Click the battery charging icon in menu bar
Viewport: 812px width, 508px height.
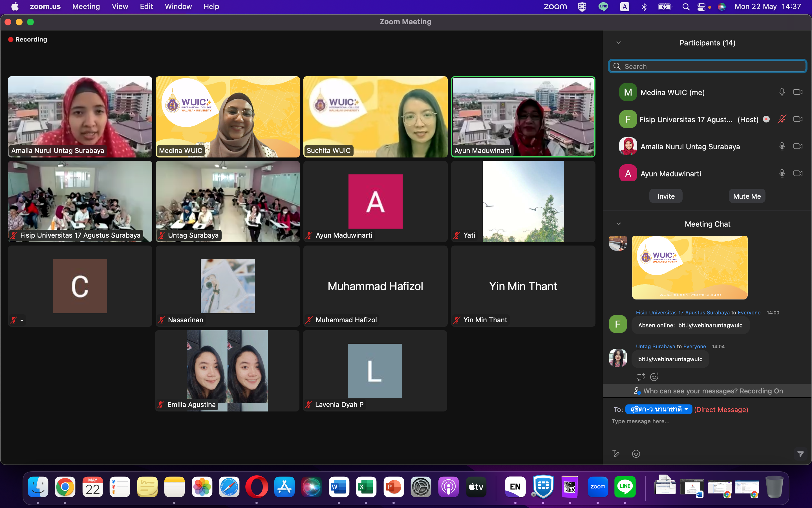665,6
